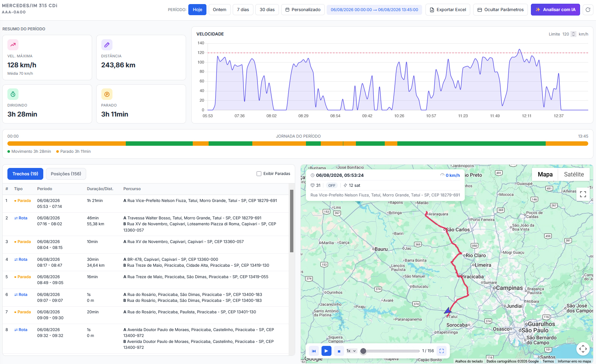Click the clock icon in map popup

click(x=313, y=175)
